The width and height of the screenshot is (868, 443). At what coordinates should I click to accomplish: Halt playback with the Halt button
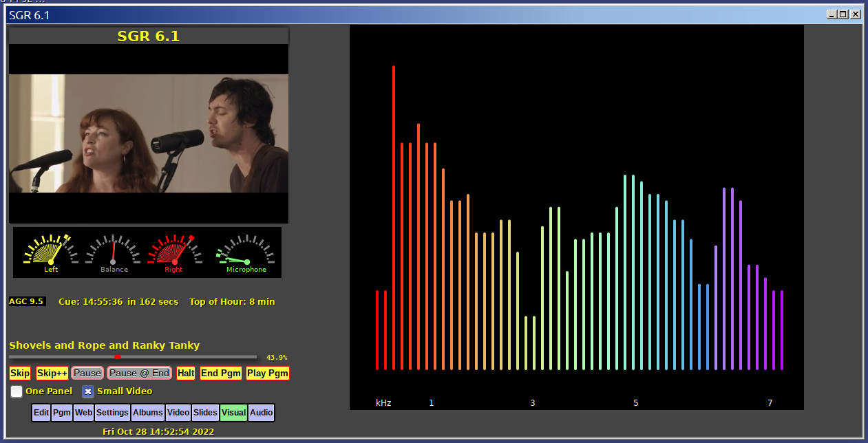point(186,373)
